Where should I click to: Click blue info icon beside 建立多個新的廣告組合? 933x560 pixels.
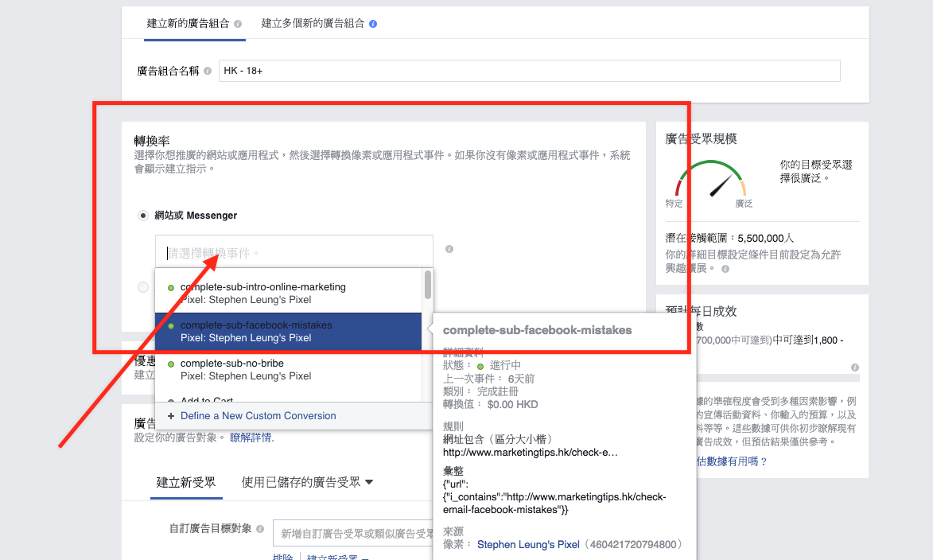pyautogui.click(x=373, y=24)
